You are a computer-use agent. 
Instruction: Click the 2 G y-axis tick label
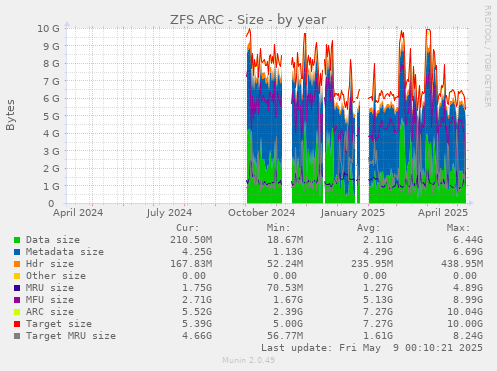tap(51, 168)
